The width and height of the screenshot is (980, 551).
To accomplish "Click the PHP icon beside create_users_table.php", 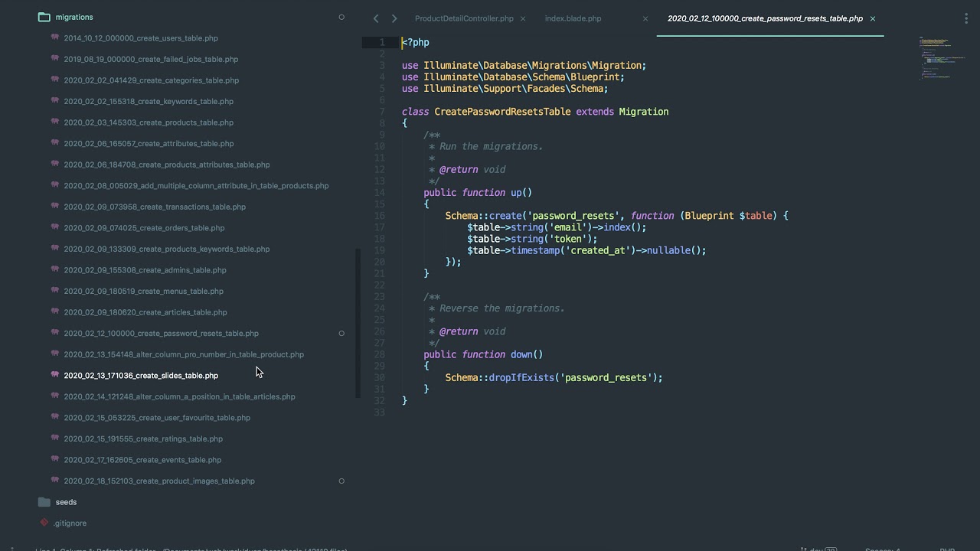I will (x=55, y=37).
